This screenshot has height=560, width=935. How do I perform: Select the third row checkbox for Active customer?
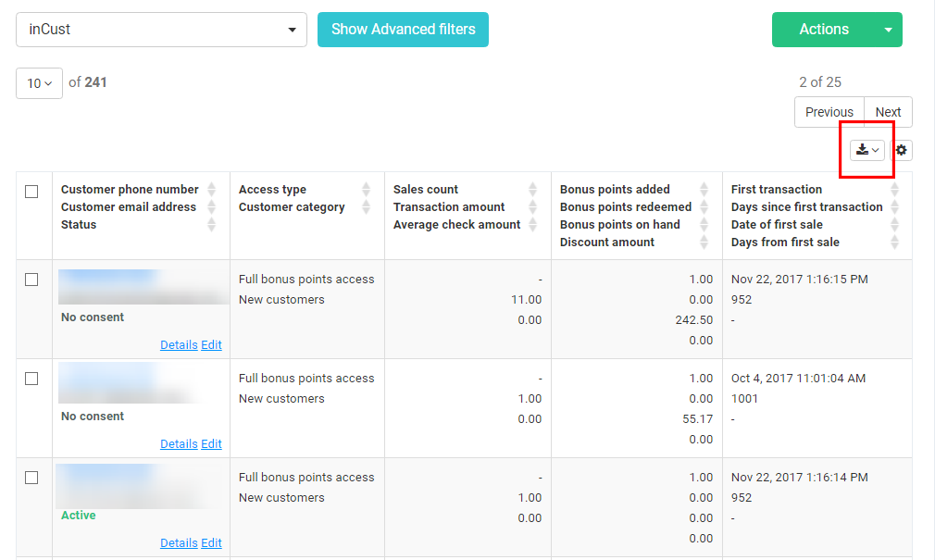[31, 478]
